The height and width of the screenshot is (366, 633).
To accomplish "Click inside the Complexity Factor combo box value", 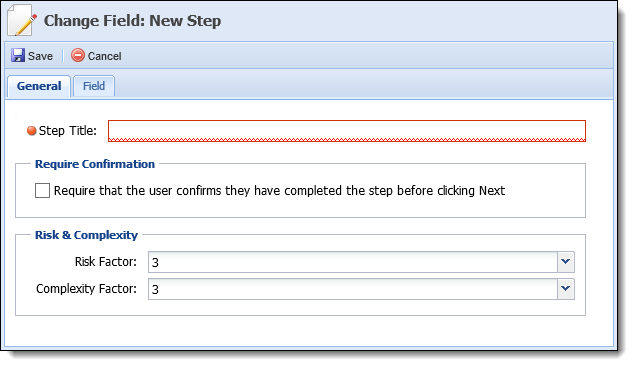I will 353,289.
